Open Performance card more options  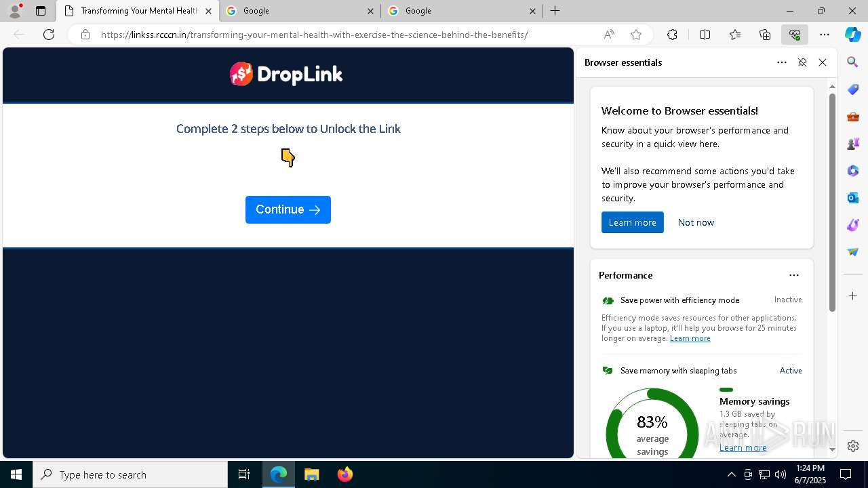pyautogui.click(x=794, y=275)
